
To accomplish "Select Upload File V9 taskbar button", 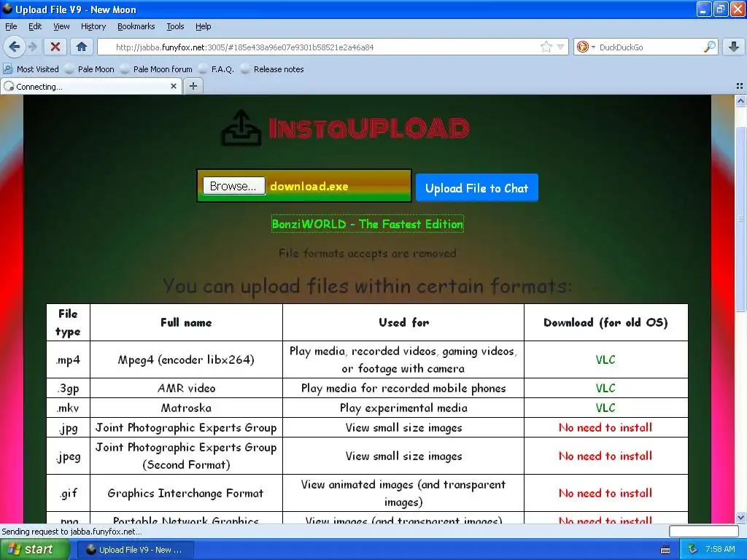I will (x=135, y=550).
